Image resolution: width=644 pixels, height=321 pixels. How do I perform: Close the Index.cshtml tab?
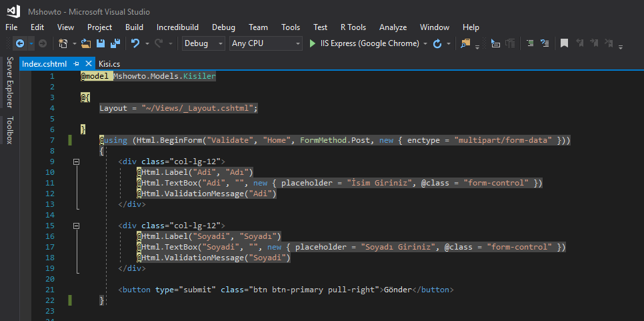click(88, 63)
